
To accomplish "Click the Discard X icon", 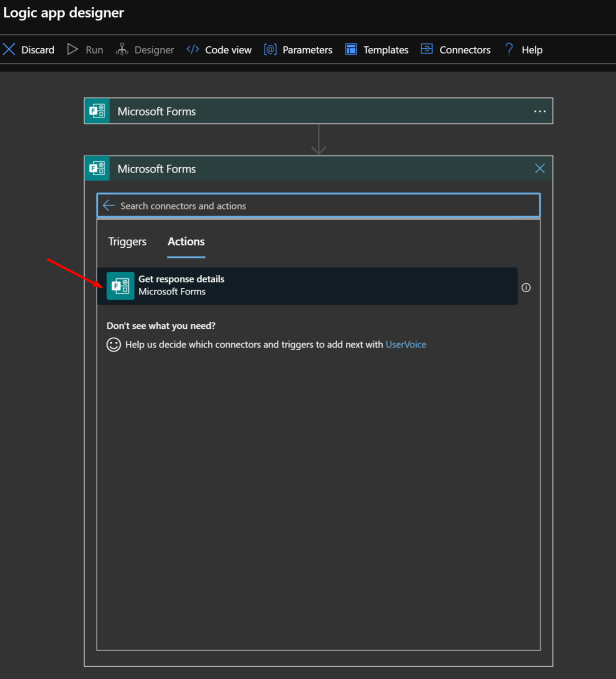I will pyautogui.click(x=9, y=49).
